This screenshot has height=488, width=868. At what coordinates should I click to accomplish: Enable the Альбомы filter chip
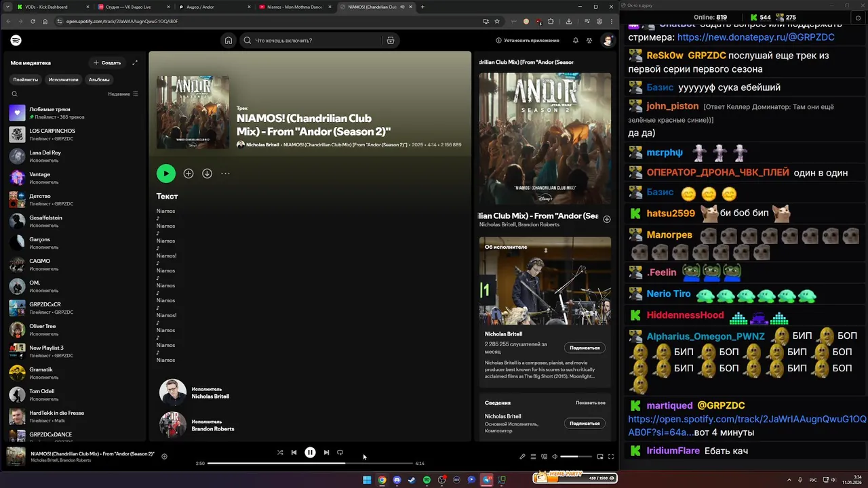99,79
